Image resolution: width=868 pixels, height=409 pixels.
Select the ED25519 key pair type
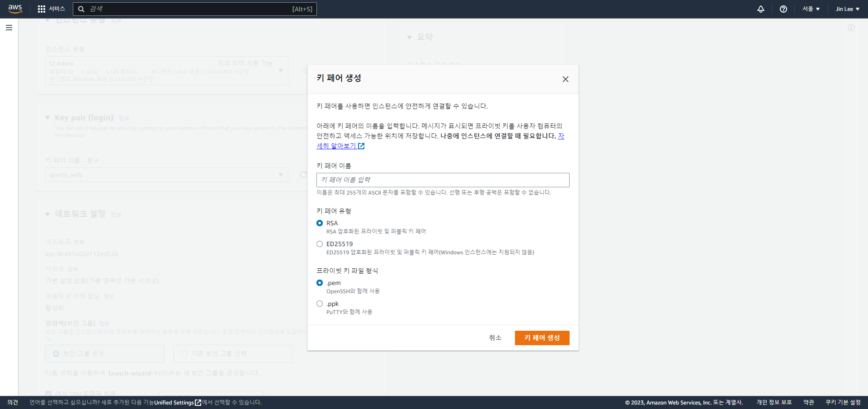[x=320, y=244]
